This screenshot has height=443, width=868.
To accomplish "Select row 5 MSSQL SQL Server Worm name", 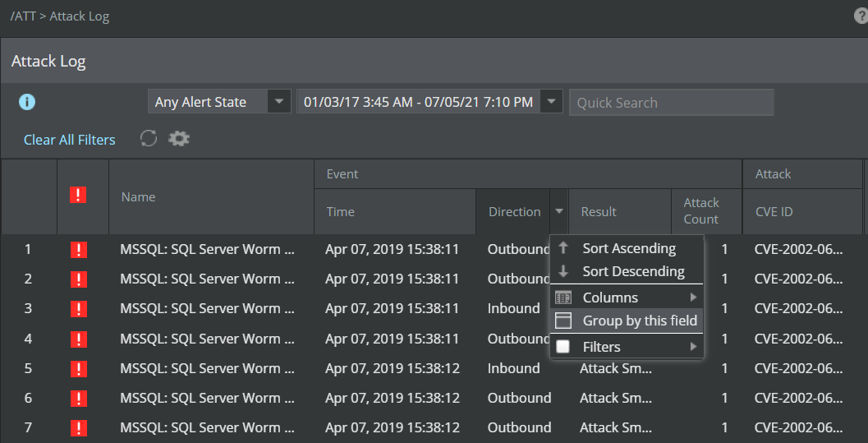I will [x=208, y=368].
